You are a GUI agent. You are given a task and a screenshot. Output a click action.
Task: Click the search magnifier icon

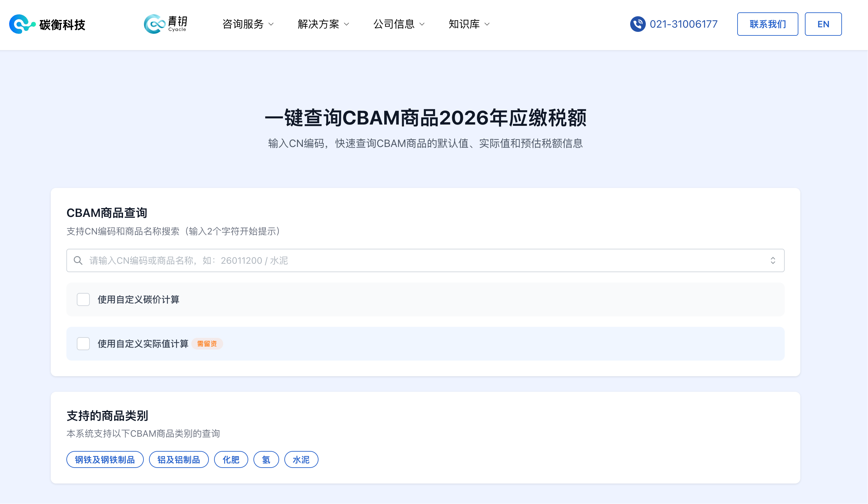[x=78, y=260]
